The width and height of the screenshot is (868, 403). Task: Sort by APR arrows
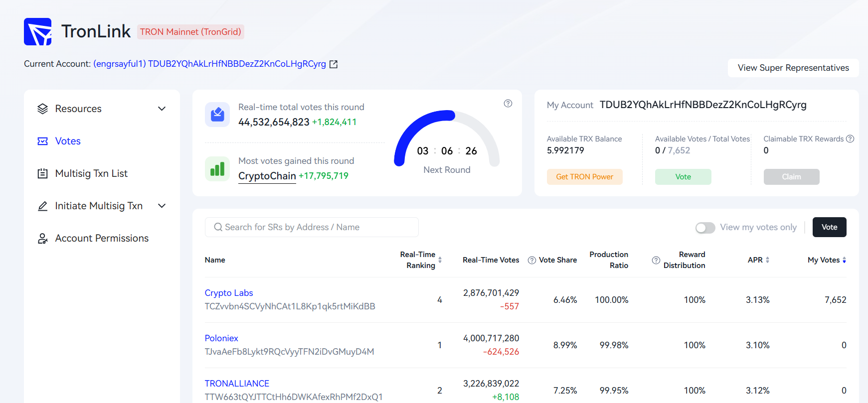[x=767, y=260]
